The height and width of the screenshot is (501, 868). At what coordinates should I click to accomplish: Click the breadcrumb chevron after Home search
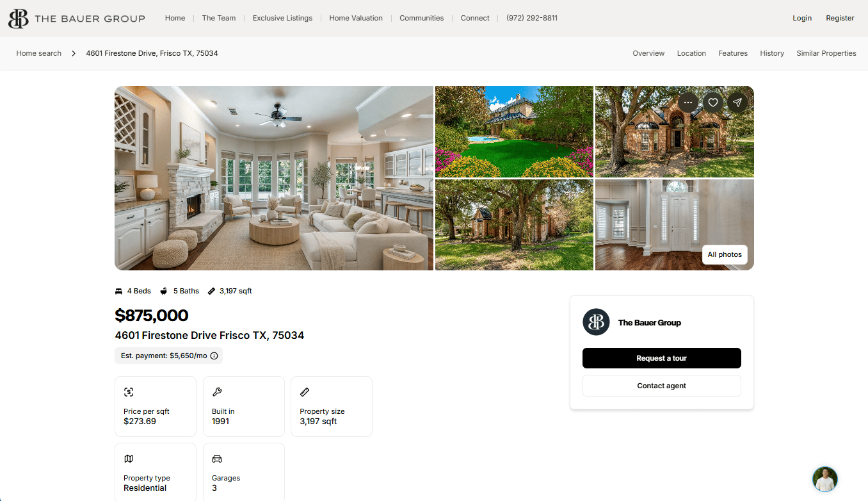[x=74, y=54]
